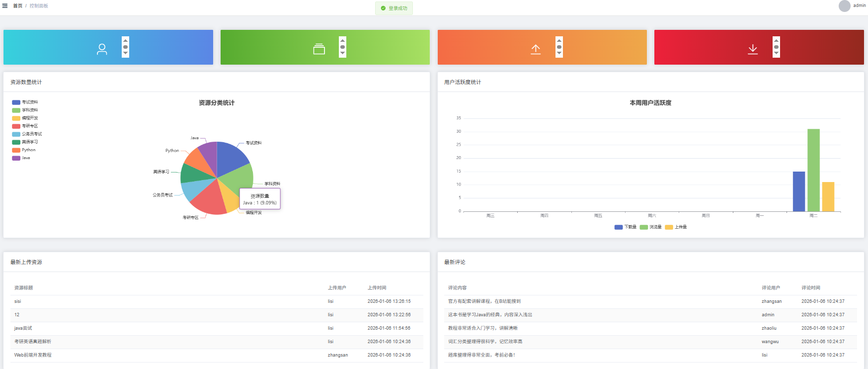Click upload time 2026-01-06 13:26:15
The image size is (868, 369).
(389, 301)
